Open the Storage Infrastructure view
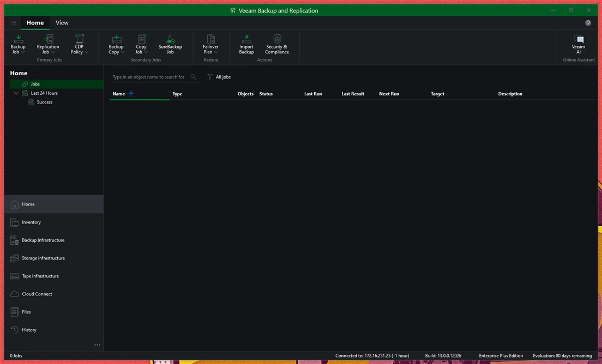 54,258
